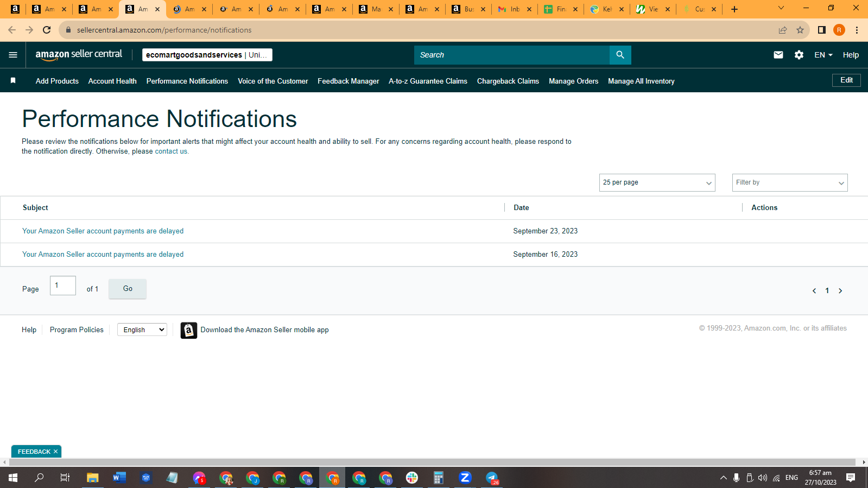Switch to the Gmail Inbox tab

(515, 9)
